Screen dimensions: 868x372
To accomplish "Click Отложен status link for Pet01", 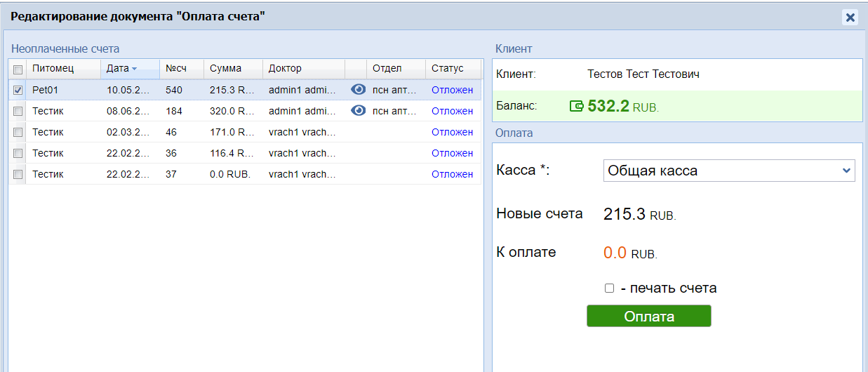I will (452, 90).
